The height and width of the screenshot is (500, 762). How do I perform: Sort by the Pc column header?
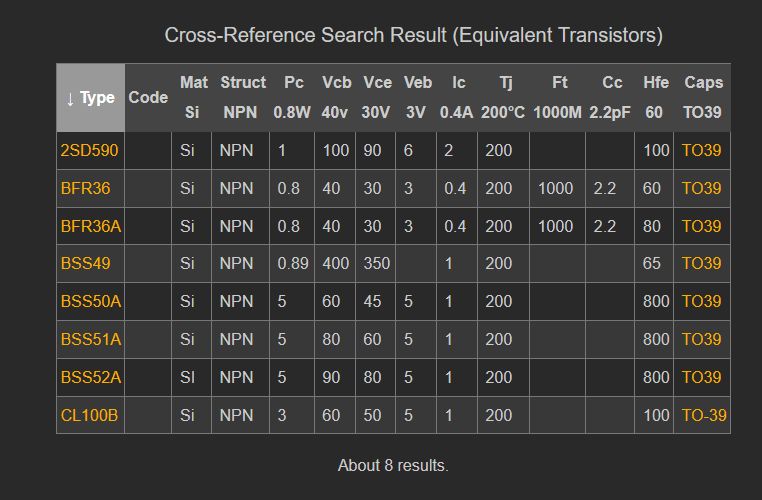point(293,82)
